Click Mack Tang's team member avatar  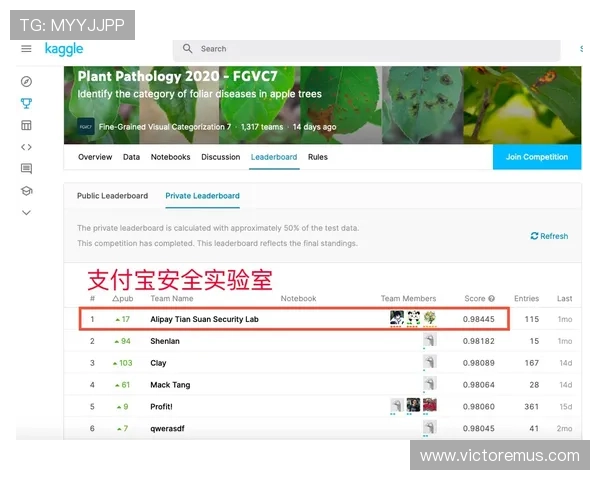point(430,384)
